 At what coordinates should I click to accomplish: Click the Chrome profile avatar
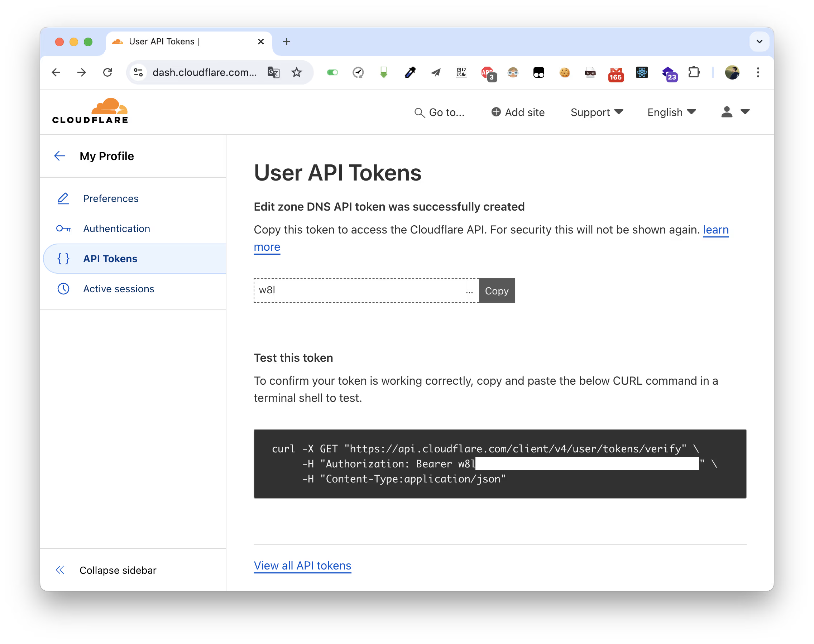point(732,72)
